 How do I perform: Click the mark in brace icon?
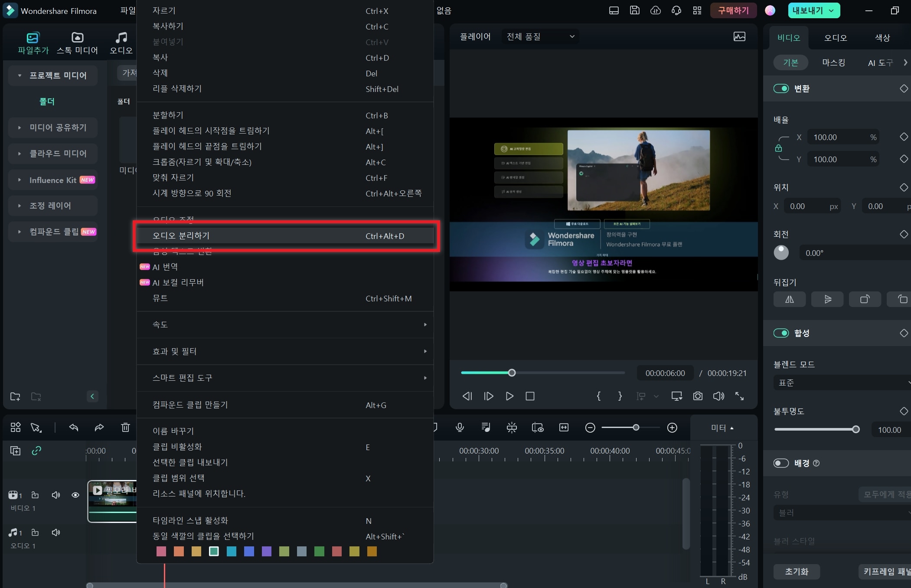[599, 396]
